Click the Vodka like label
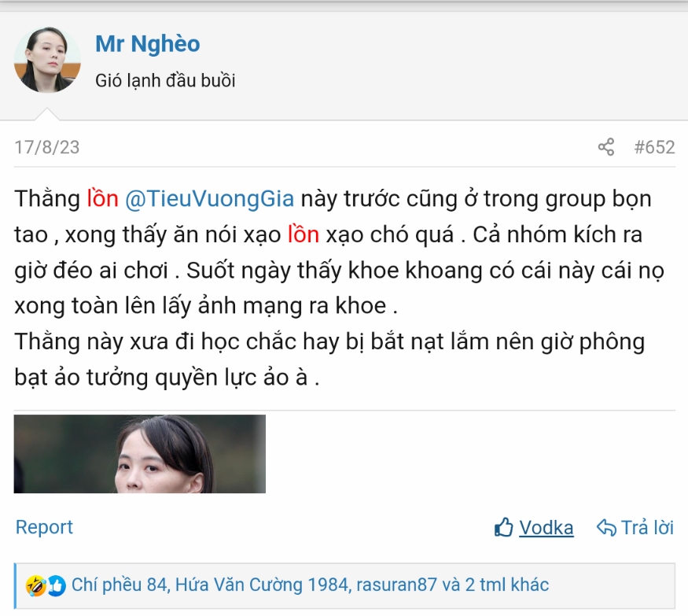Viewport: 688px width, 616px height. click(546, 528)
